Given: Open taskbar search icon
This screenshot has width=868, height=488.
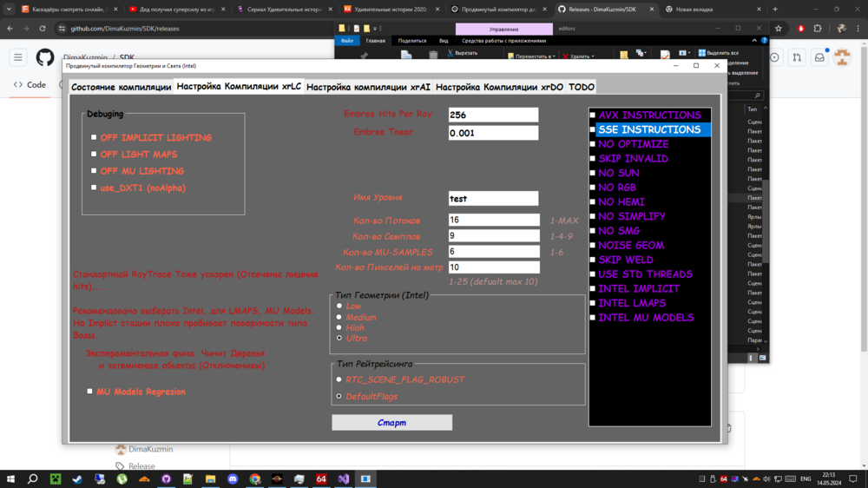Looking at the screenshot, I should tap(33, 478).
